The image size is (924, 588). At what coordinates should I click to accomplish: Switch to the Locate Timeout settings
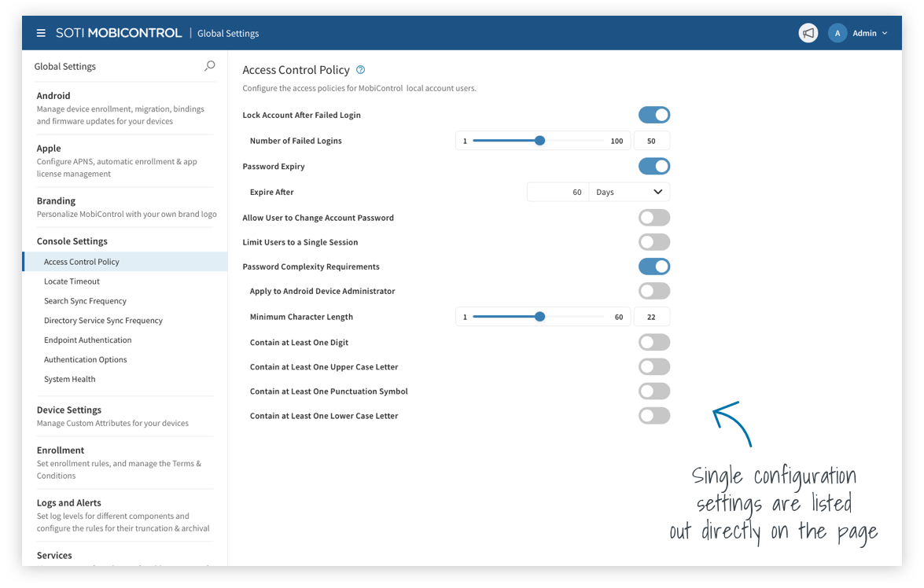click(x=72, y=281)
